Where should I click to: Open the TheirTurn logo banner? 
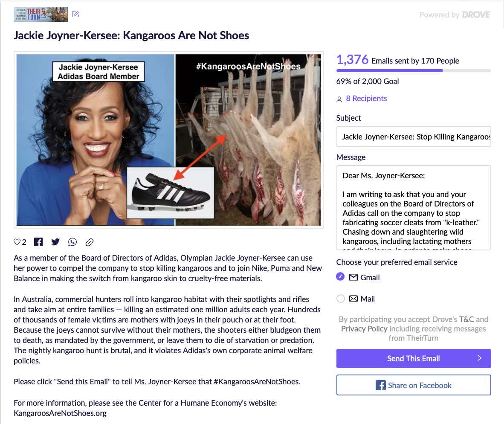tap(41, 14)
